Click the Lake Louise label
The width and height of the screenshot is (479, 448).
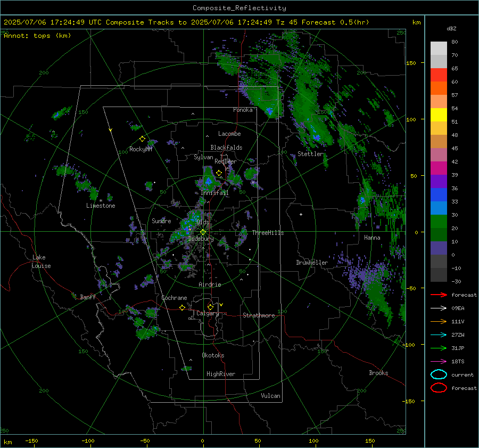click(x=42, y=262)
